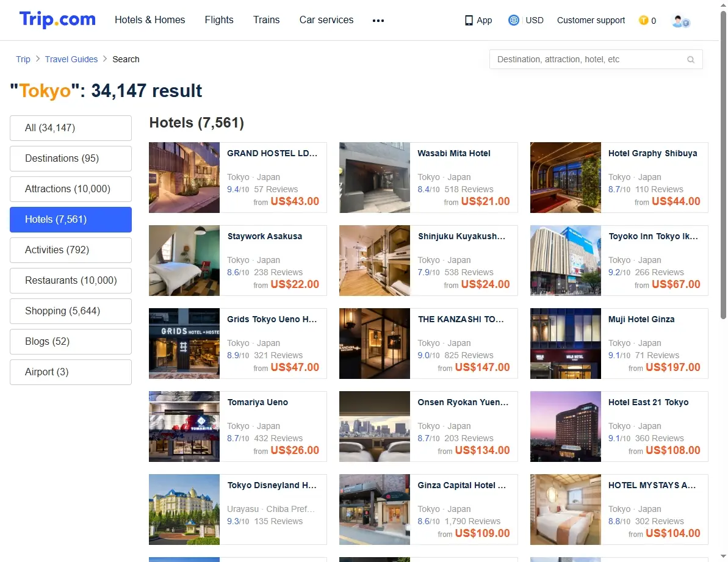
Task: Click 518 Reviews on Wasabi Mita
Action: point(469,189)
